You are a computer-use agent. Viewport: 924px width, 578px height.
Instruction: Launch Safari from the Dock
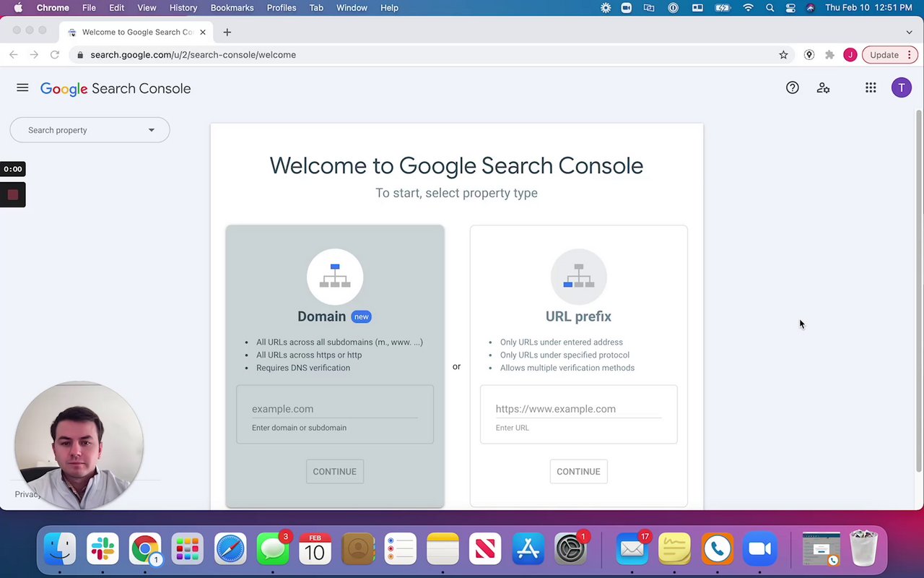pyautogui.click(x=230, y=550)
